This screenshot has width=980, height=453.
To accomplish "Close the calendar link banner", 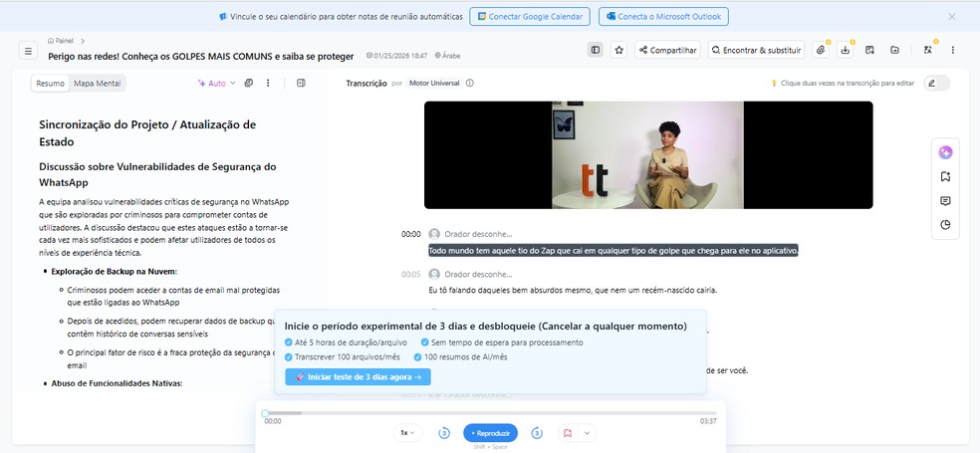I will (x=952, y=17).
